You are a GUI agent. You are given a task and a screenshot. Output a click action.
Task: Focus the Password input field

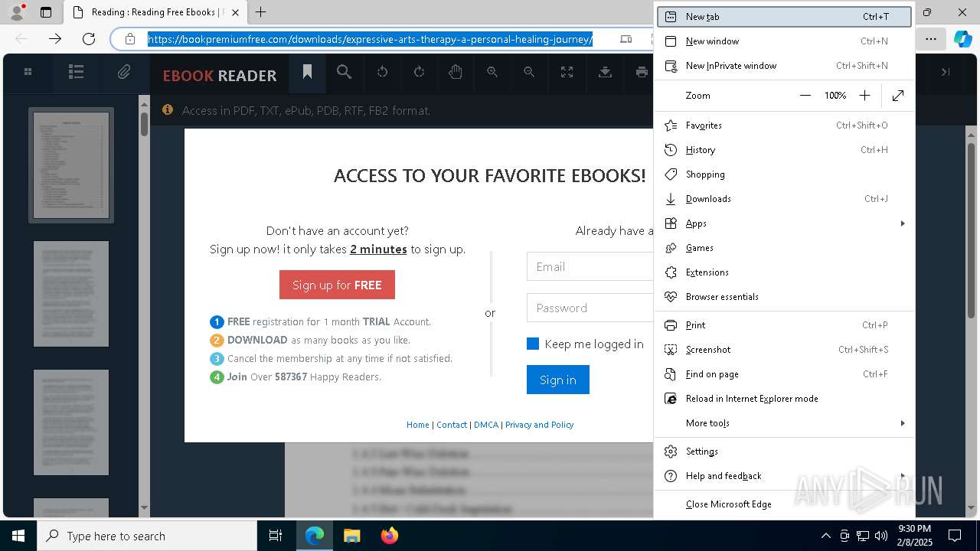click(x=590, y=308)
